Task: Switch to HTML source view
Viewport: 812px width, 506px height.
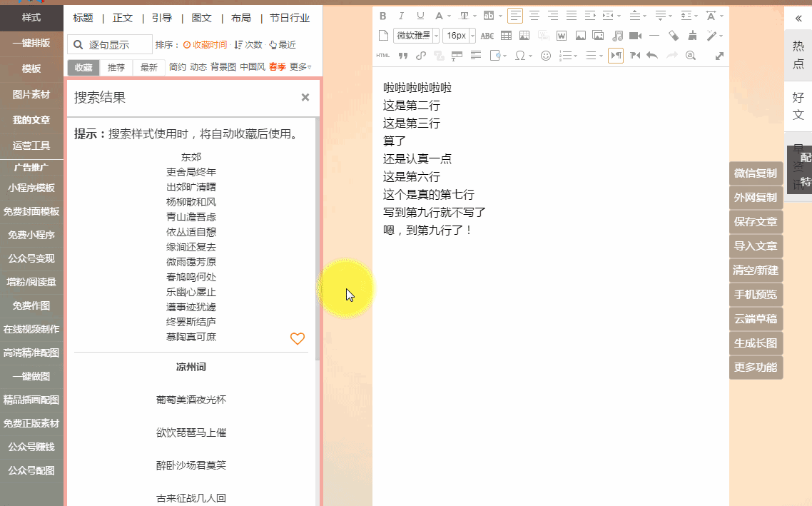Action: tap(383, 56)
